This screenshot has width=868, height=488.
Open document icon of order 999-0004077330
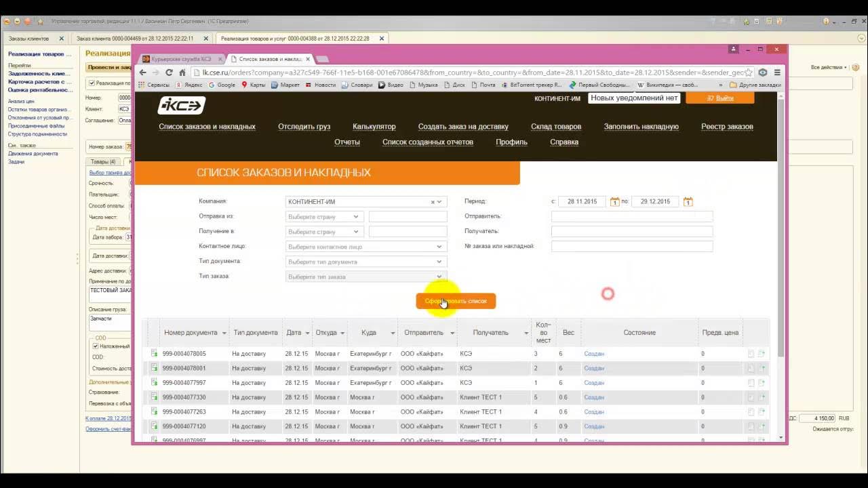[154, 397]
